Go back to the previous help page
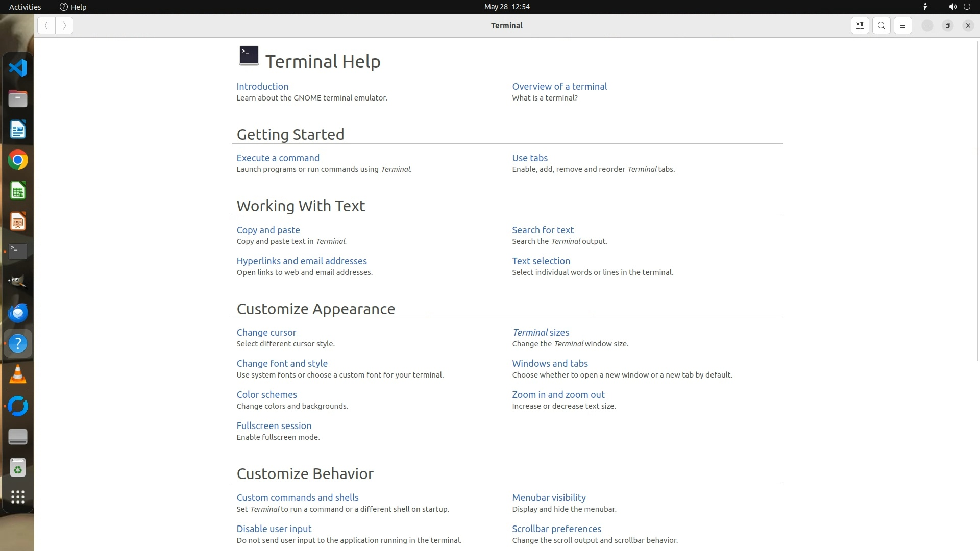 (x=46, y=26)
